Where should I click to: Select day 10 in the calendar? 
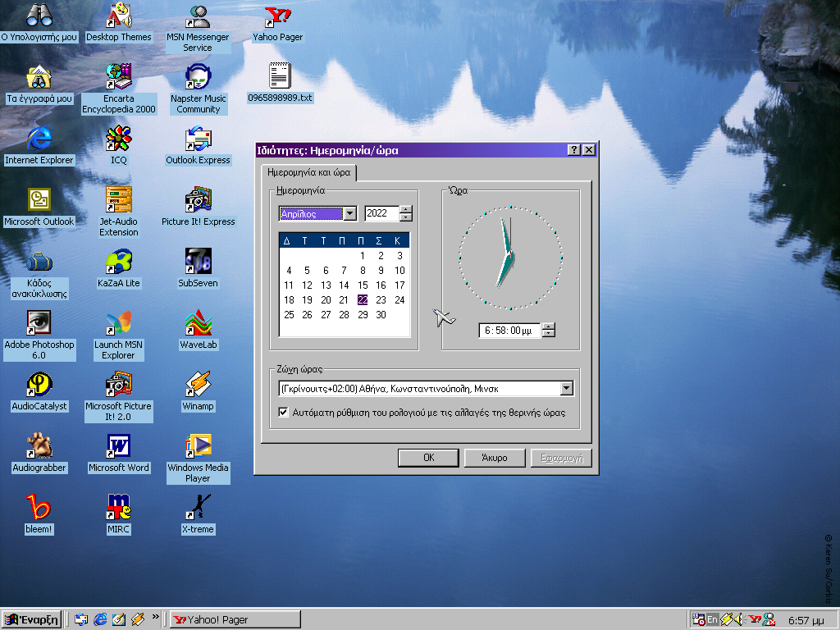(399, 271)
